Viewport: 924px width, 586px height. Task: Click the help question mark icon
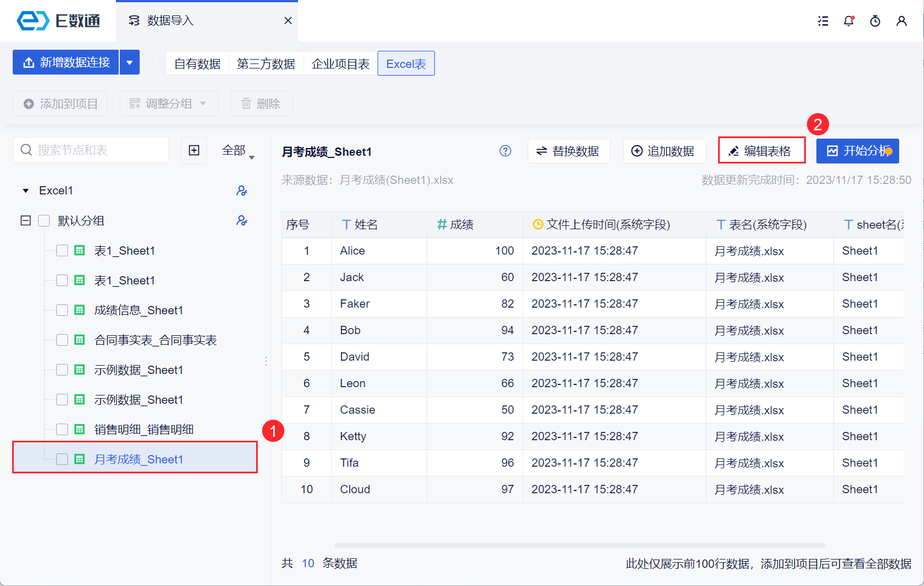pos(506,151)
